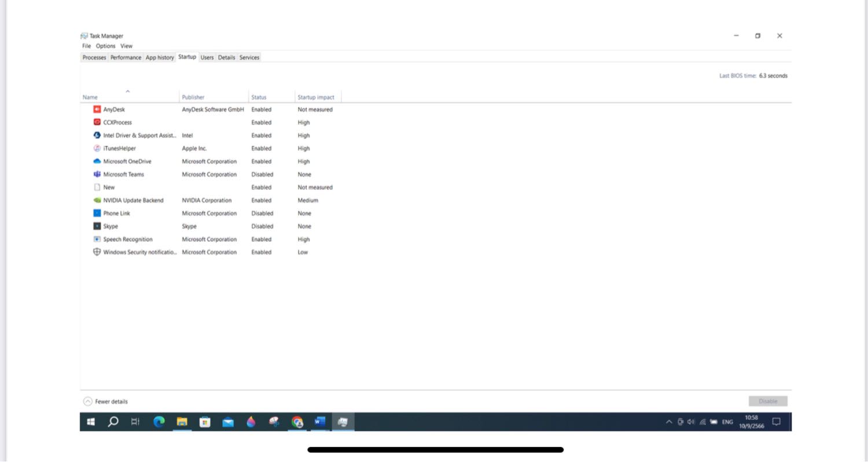Click "Medium" impact in the NVIDIA row
Image resolution: width=868 pixels, height=462 pixels.
[x=308, y=200]
